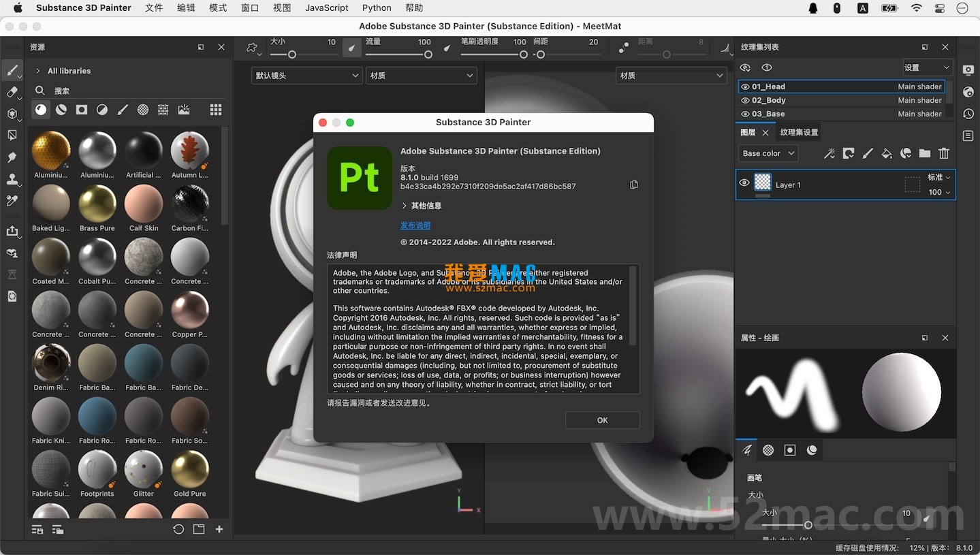The image size is (980, 555).
Task: Open history clock icon on right dock
Action: pyautogui.click(x=968, y=113)
